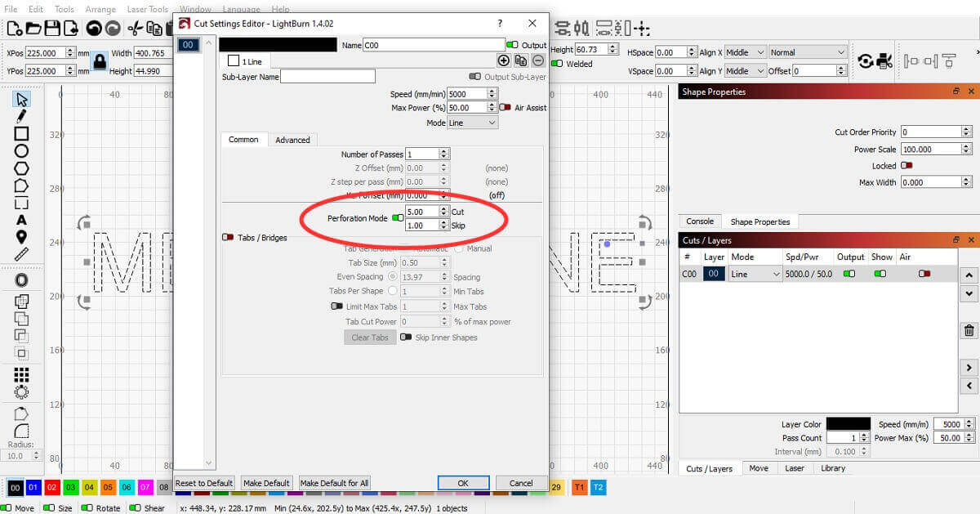
Task: Click Reset to Default button
Action: pyautogui.click(x=204, y=483)
